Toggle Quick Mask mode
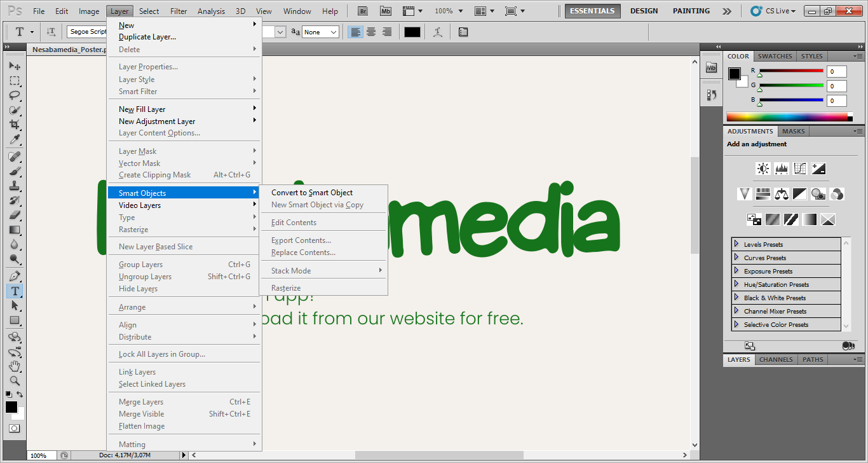This screenshot has height=463, width=868. tap(14, 429)
